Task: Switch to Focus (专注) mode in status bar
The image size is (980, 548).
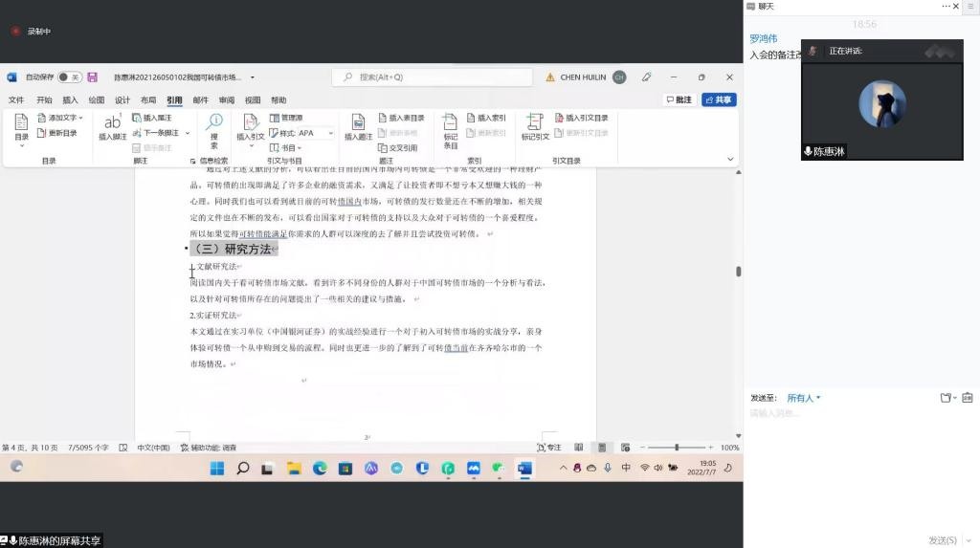Action: point(549,448)
